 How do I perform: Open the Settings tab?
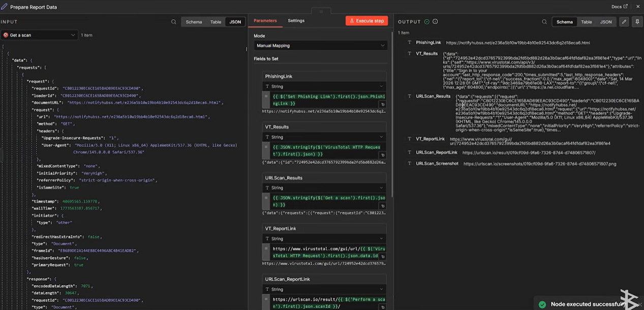296,21
